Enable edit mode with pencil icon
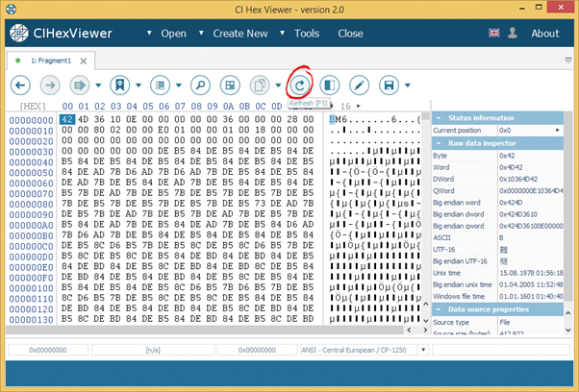The height and width of the screenshot is (392, 579). click(x=360, y=86)
